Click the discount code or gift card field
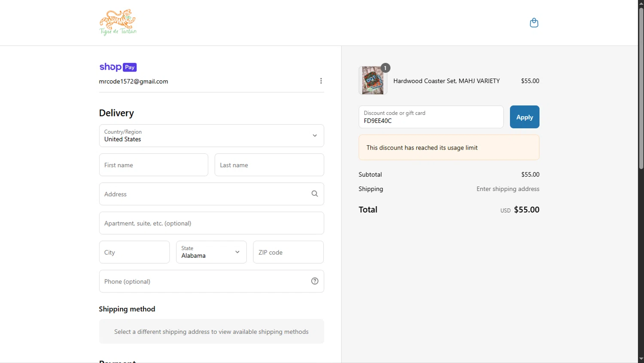Screen dimensions: 644x363 [x=431, y=117]
